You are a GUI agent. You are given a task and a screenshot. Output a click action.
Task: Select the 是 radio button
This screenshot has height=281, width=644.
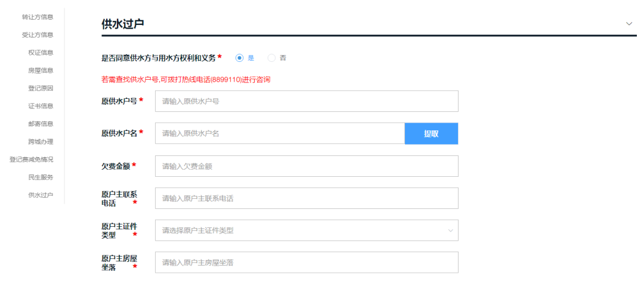(x=240, y=58)
